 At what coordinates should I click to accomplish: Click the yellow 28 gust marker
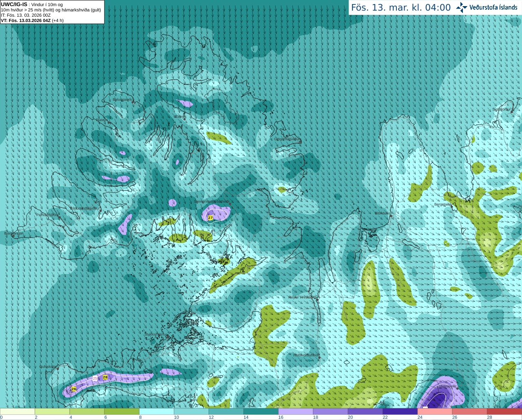click(x=105, y=377)
